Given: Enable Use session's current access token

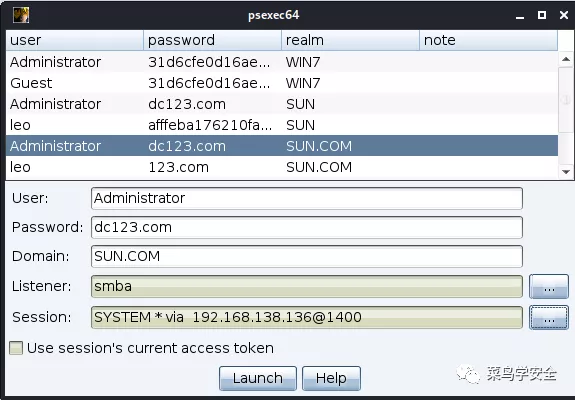Looking at the screenshot, I should tap(16, 348).
